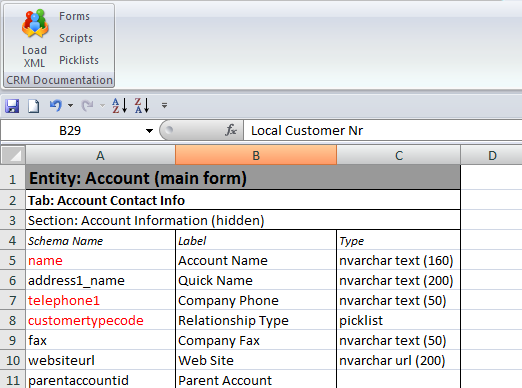This screenshot has width=522, height=388.
Task: Click the Forms ribbon button
Action: (x=74, y=16)
